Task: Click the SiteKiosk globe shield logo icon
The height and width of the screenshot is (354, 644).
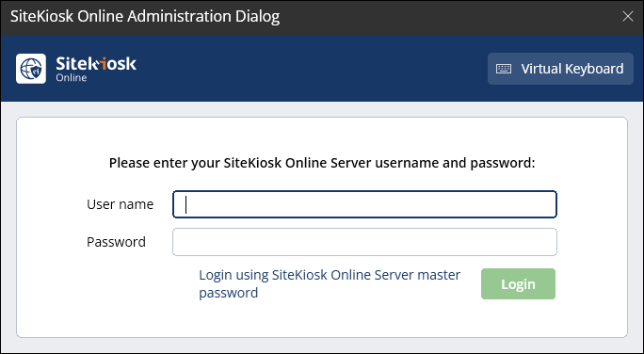Action: point(31,69)
